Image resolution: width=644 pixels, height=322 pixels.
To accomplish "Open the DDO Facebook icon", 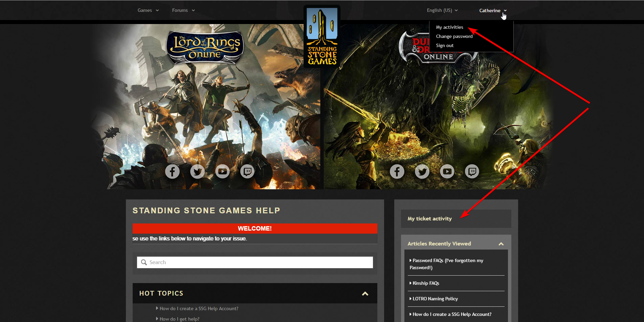I will [x=397, y=172].
